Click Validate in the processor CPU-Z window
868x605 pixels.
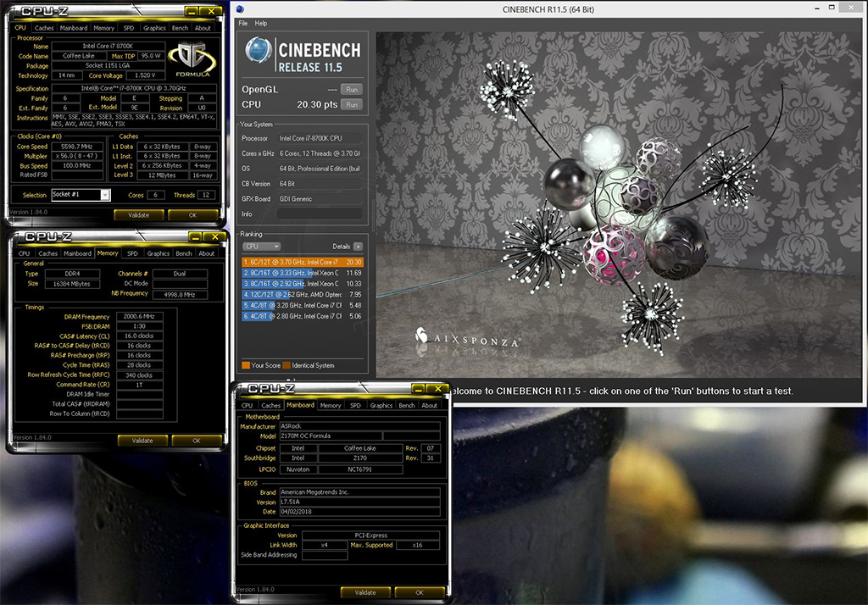coord(138,215)
